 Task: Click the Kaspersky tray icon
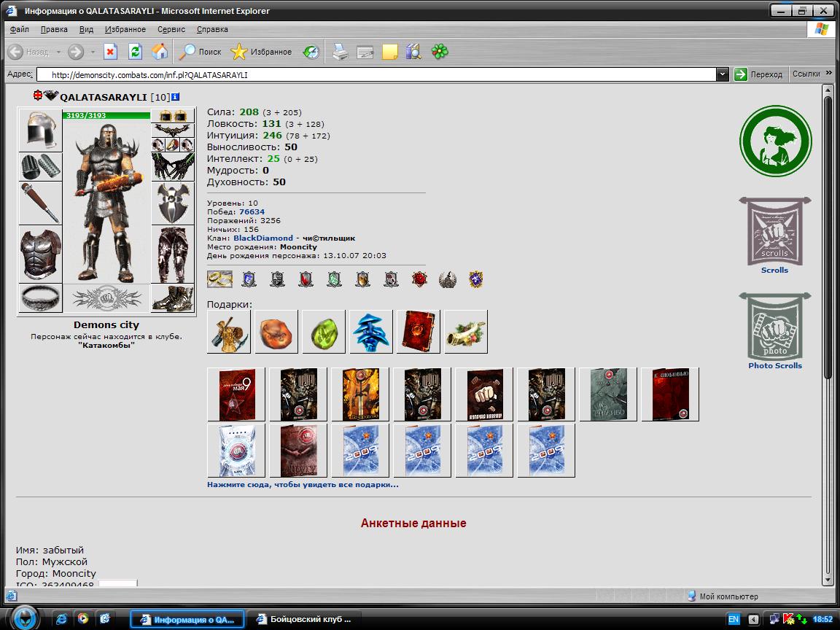tap(788, 619)
